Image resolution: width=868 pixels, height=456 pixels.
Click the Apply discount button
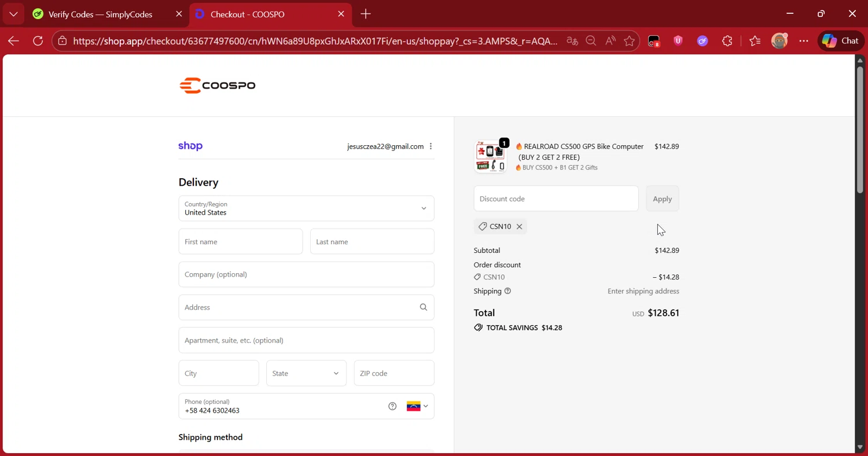pyautogui.click(x=663, y=198)
